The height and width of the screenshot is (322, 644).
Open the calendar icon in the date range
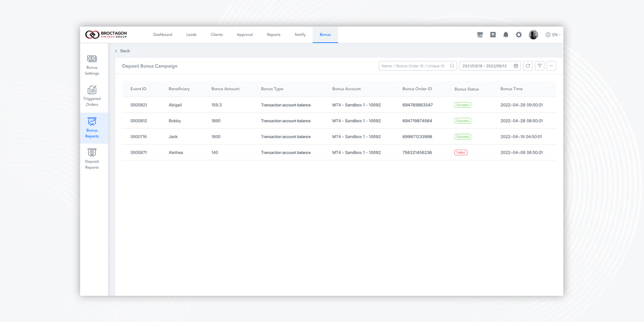pyautogui.click(x=516, y=66)
